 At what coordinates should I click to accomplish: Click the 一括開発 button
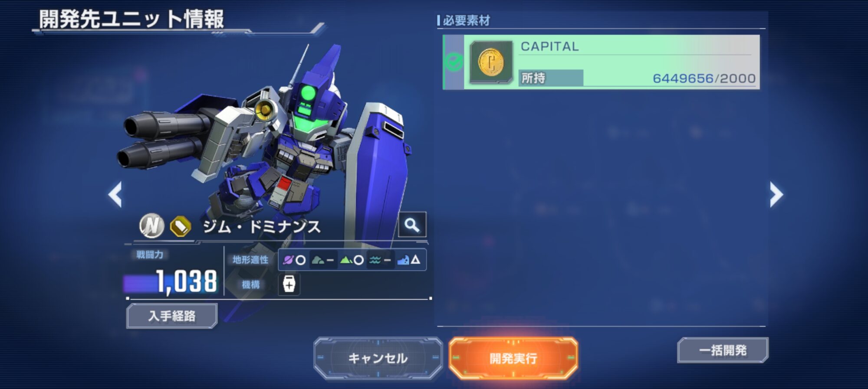[x=723, y=350]
